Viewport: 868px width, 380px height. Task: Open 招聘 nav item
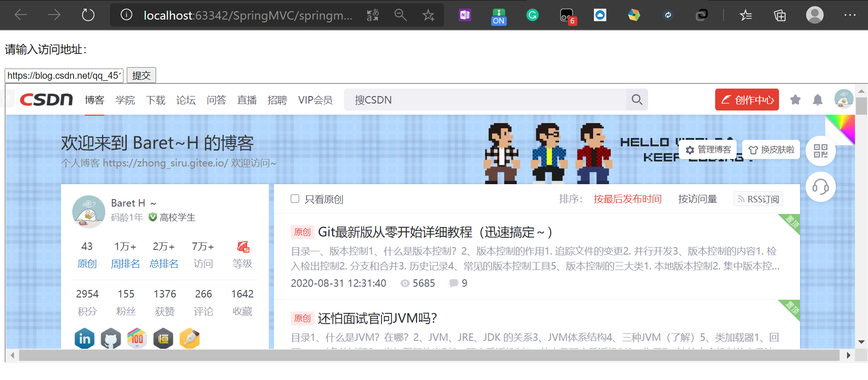point(277,100)
